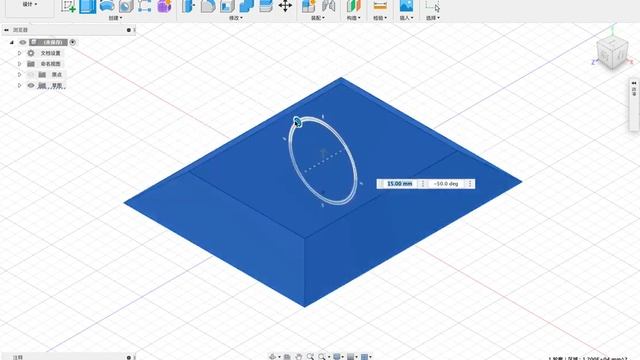640x360 pixels.
Task: Click the 15.00 mm diameter input field
Action: pyautogui.click(x=400, y=184)
